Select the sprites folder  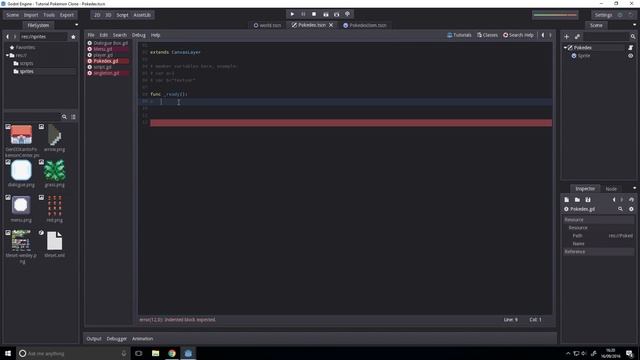[x=27, y=71]
